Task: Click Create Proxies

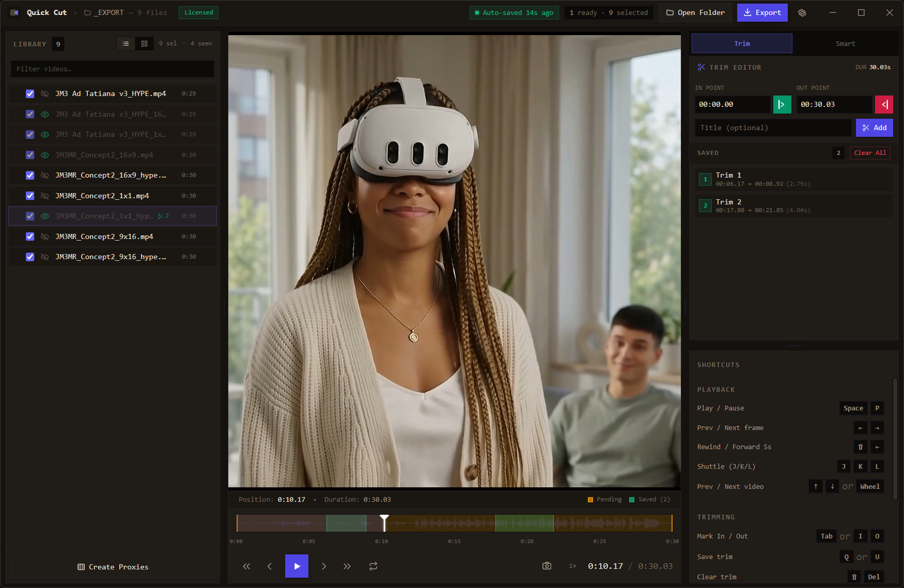Action: click(x=113, y=567)
